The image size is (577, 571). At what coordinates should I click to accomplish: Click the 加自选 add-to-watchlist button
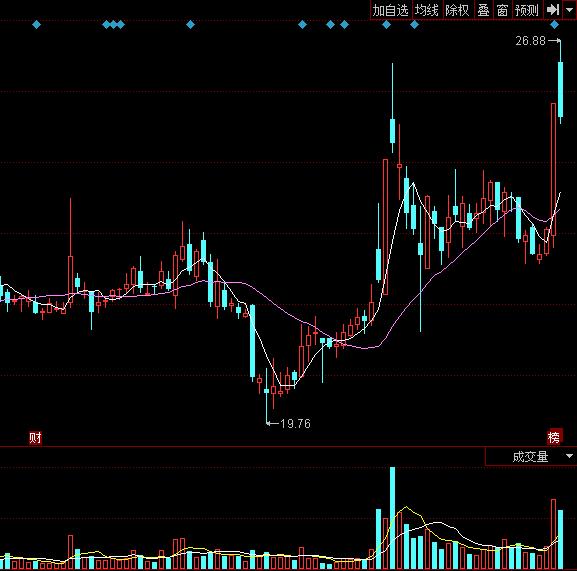pos(390,10)
